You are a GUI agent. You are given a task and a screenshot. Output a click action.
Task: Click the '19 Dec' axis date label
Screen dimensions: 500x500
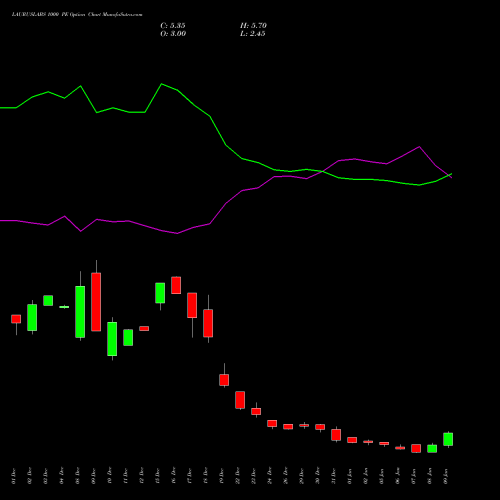pyautogui.click(x=222, y=476)
